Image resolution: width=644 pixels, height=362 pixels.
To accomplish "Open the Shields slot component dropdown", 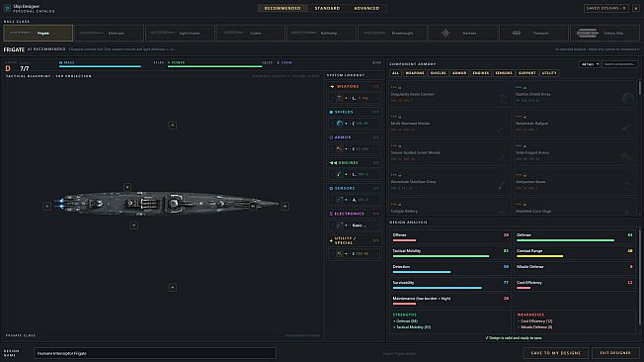I will [354, 124].
